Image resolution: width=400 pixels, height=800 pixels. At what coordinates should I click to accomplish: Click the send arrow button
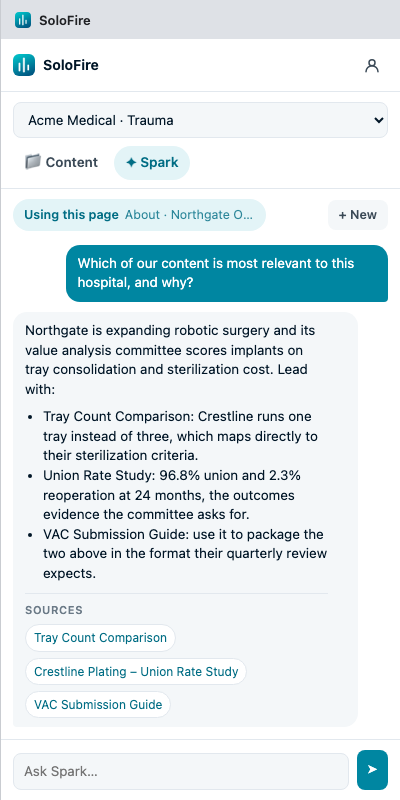pos(372,770)
